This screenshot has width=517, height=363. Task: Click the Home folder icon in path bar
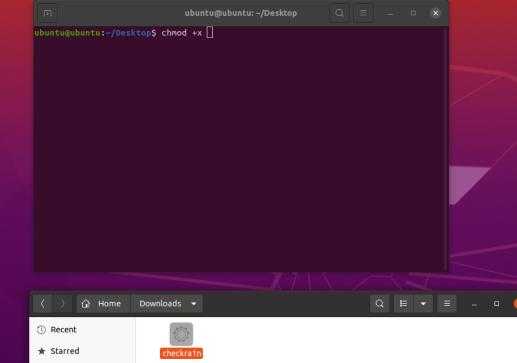[86, 304]
